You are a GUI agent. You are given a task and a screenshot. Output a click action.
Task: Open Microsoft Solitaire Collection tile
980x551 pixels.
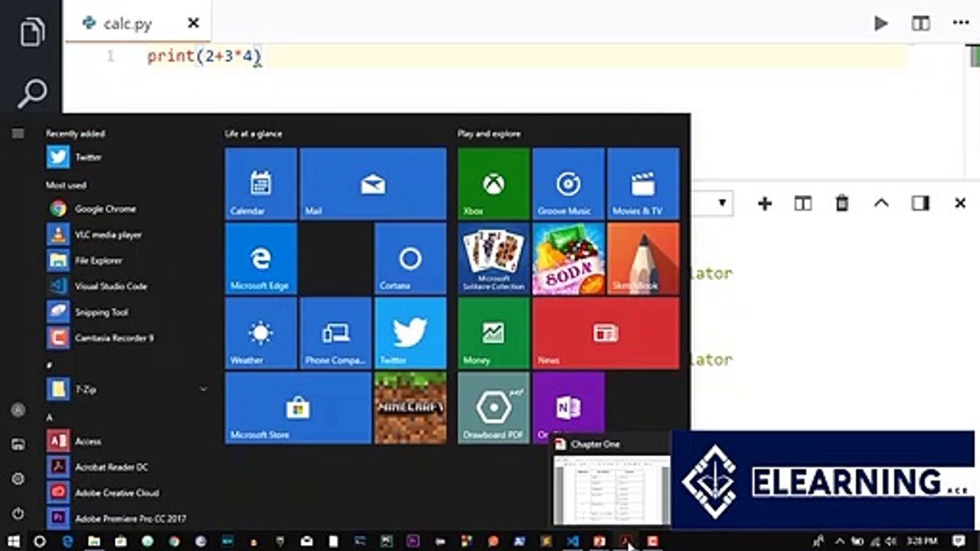[494, 259]
